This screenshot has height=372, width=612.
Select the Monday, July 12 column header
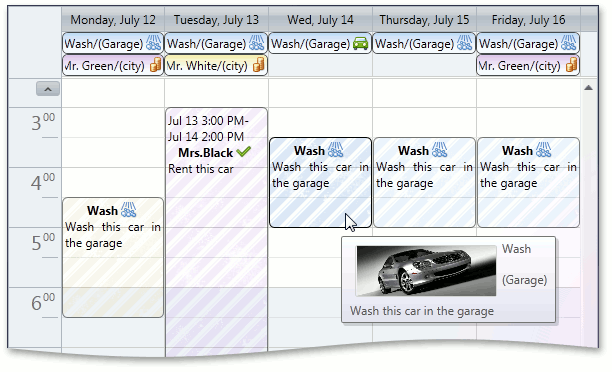pos(113,20)
